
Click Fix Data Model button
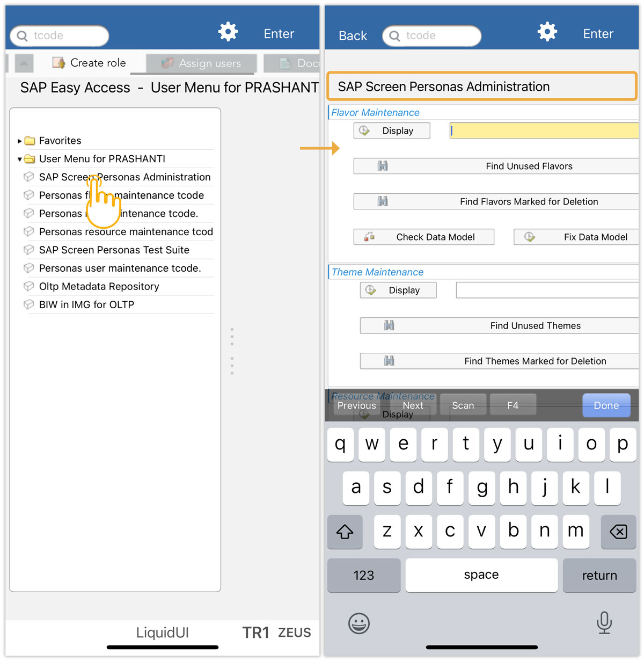point(576,237)
